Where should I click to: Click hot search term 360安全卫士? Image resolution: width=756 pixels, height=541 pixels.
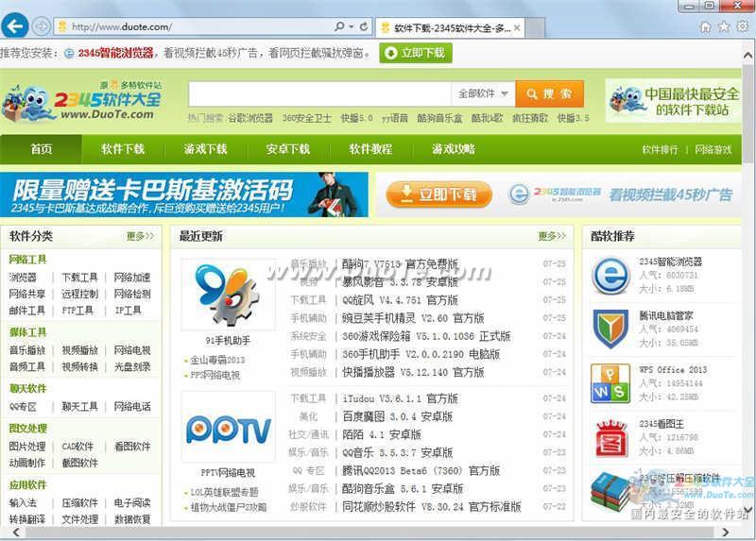pos(306,118)
